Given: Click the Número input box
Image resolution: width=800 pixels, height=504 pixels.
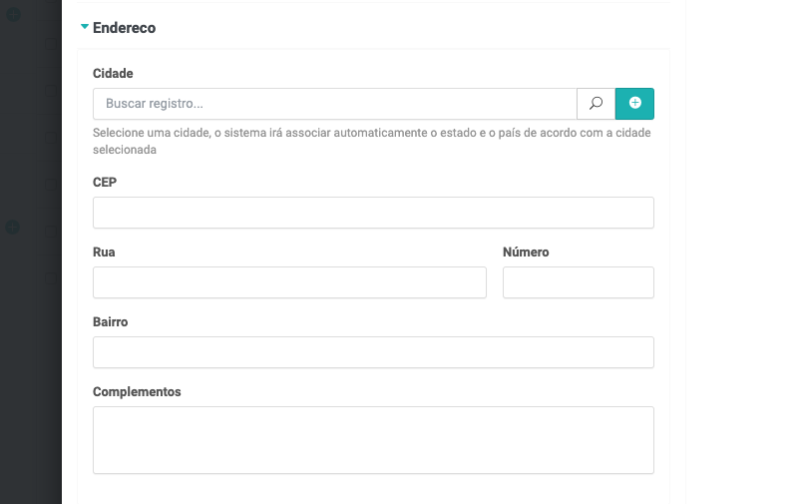Looking at the screenshot, I should point(578,282).
